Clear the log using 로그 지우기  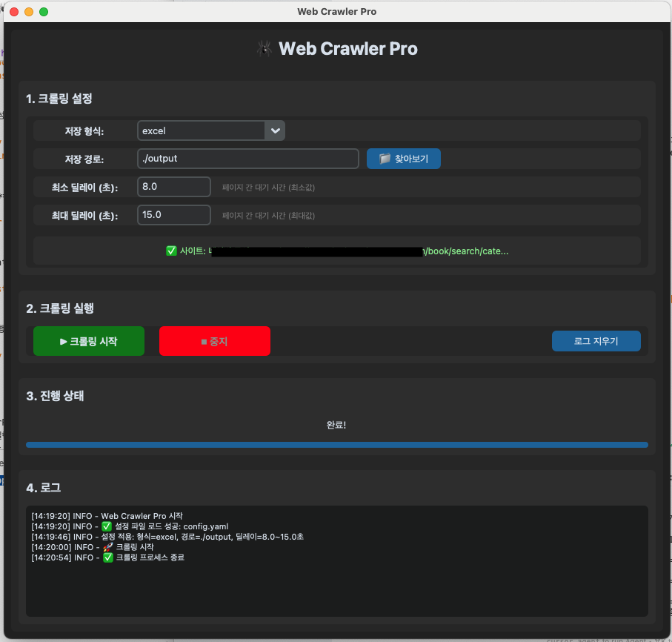596,341
